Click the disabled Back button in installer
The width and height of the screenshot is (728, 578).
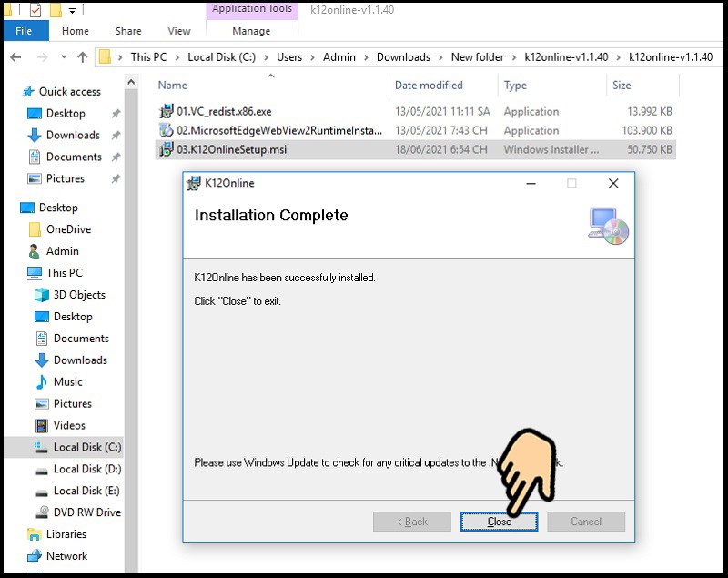(412, 522)
